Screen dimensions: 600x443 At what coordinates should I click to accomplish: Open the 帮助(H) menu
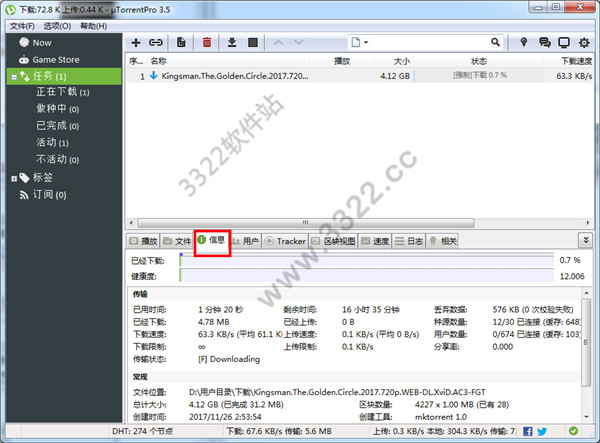tap(93, 26)
